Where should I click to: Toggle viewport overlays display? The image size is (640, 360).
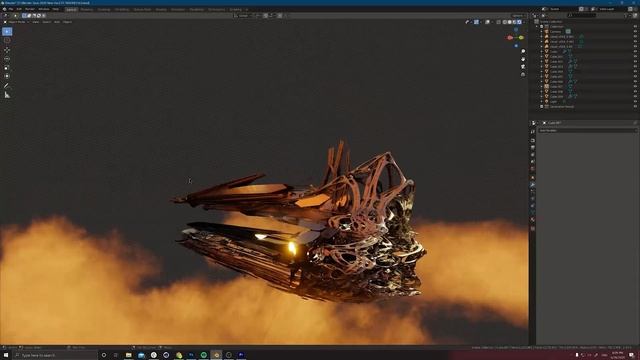click(487, 22)
